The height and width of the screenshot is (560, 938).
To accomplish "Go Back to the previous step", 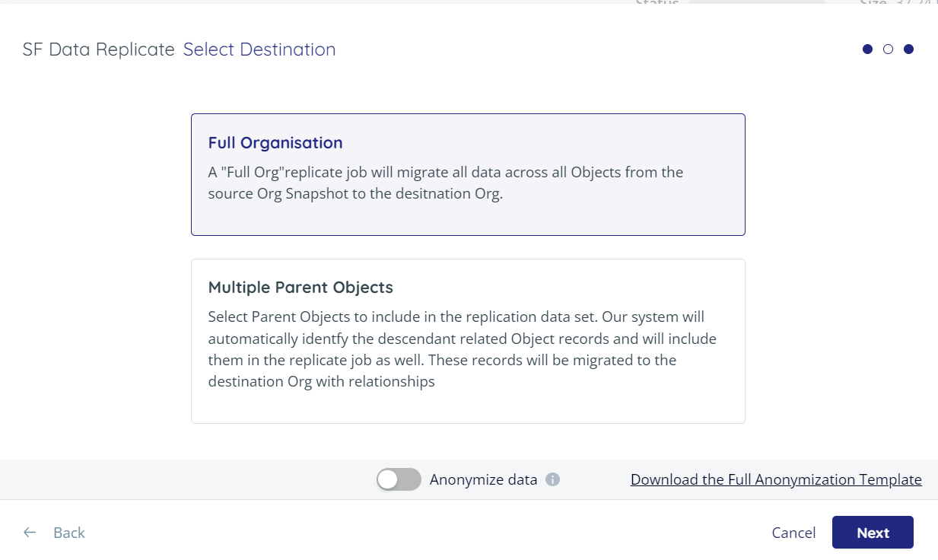I will [x=69, y=533].
